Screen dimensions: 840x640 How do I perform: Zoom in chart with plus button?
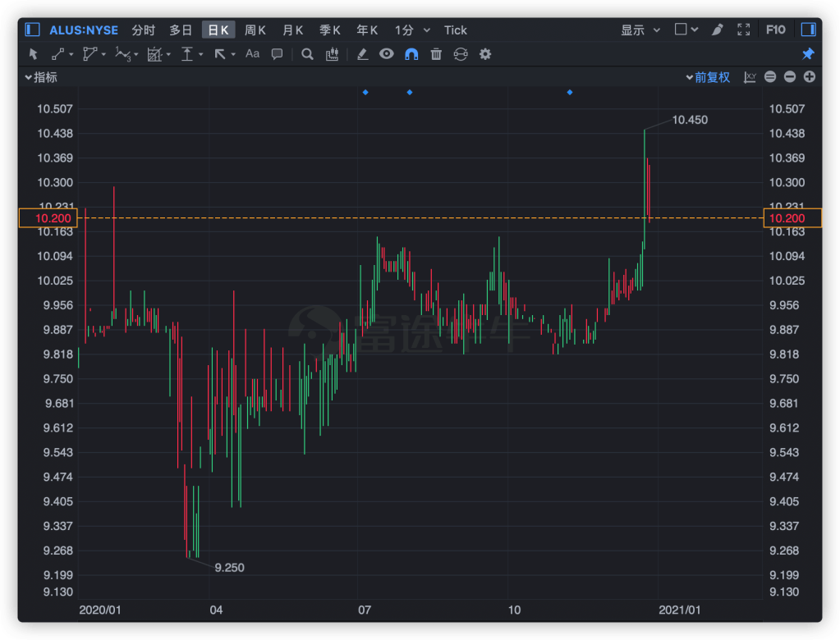point(810,77)
